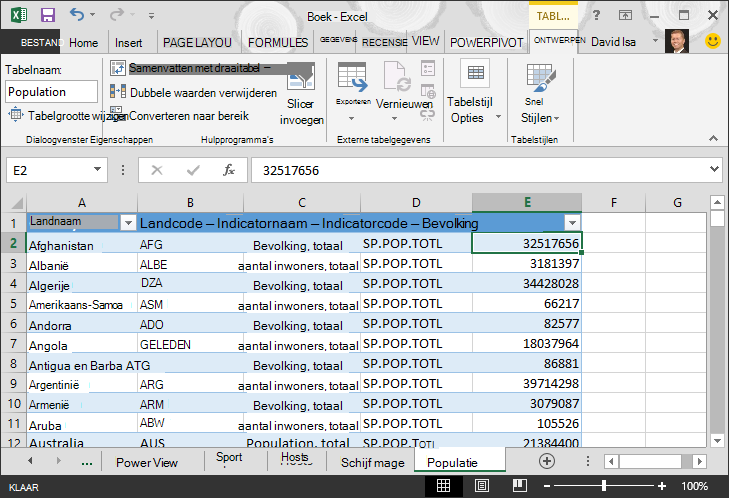
Task: Cancel the formula bar entry
Action: 157,170
